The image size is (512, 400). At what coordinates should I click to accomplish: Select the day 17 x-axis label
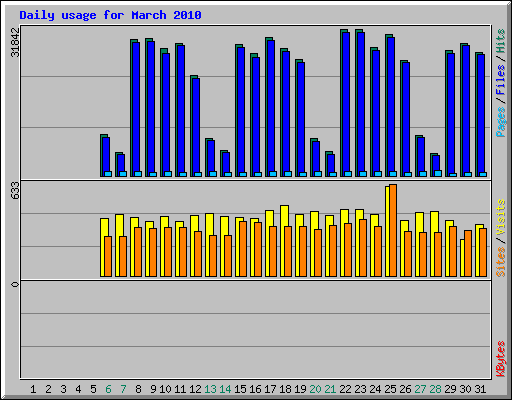[270, 389]
